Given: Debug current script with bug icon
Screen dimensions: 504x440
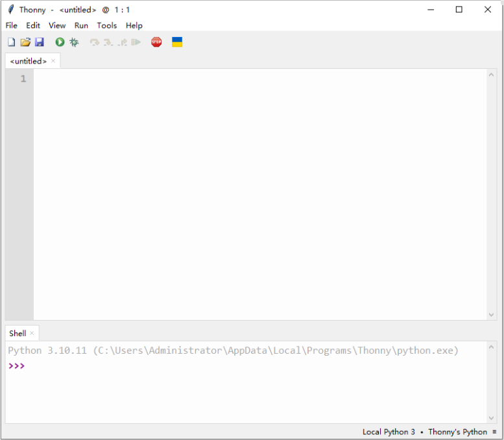Looking at the screenshot, I should click(x=74, y=42).
